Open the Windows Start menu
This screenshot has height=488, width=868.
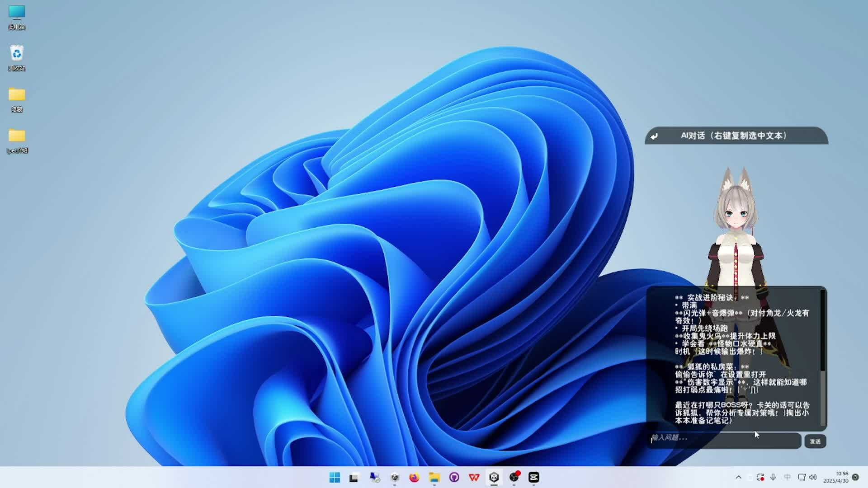click(335, 477)
